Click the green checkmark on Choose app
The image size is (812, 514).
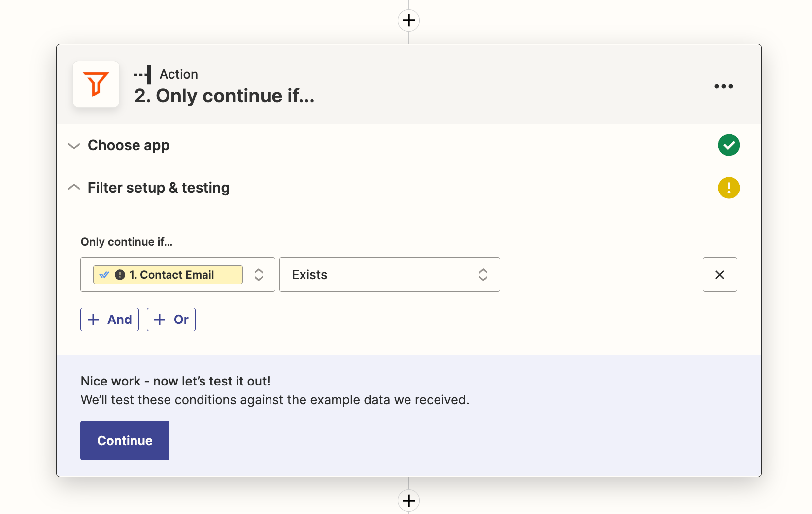(x=729, y=145)
